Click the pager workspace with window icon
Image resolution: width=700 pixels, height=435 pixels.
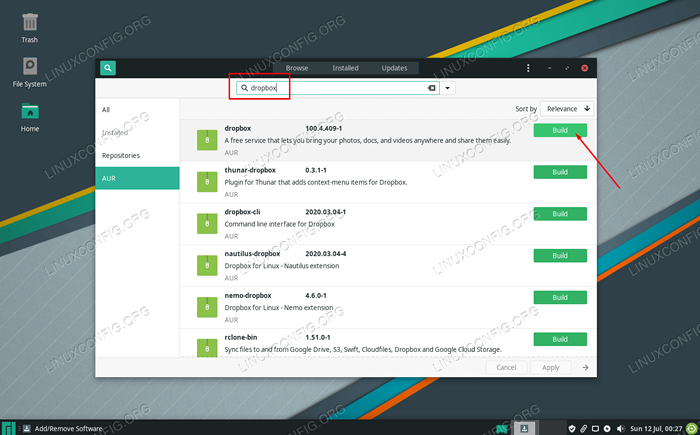(x=525, y=428)
